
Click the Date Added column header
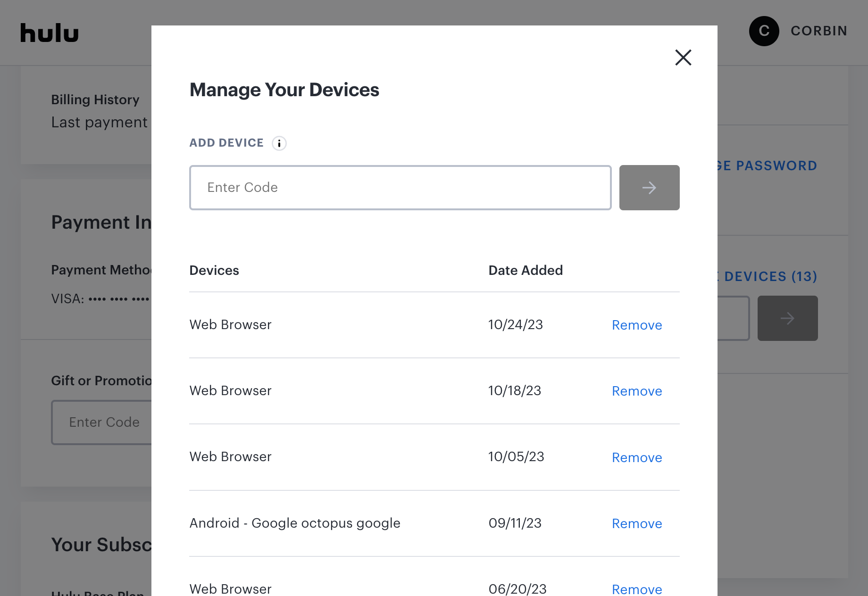[x=526, y=270]
